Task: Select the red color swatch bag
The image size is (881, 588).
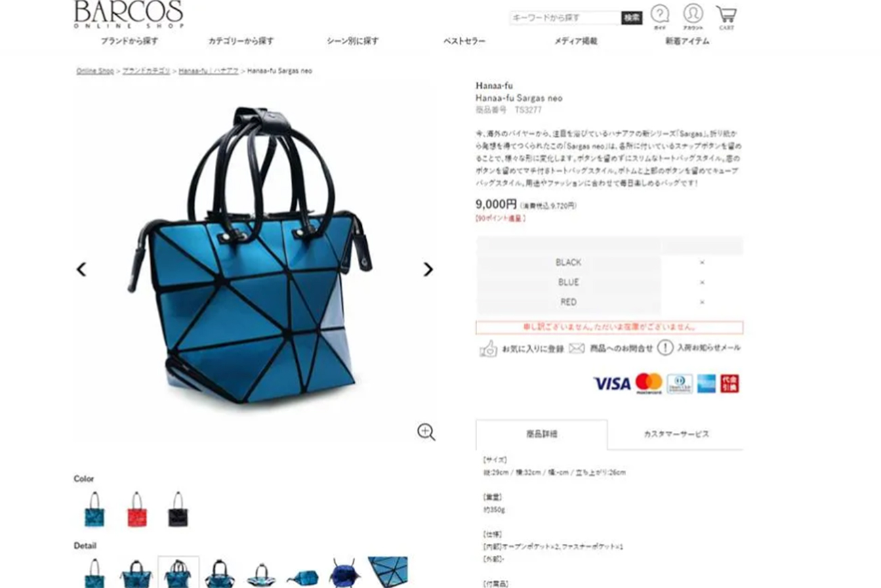Action: coord(136,509)
